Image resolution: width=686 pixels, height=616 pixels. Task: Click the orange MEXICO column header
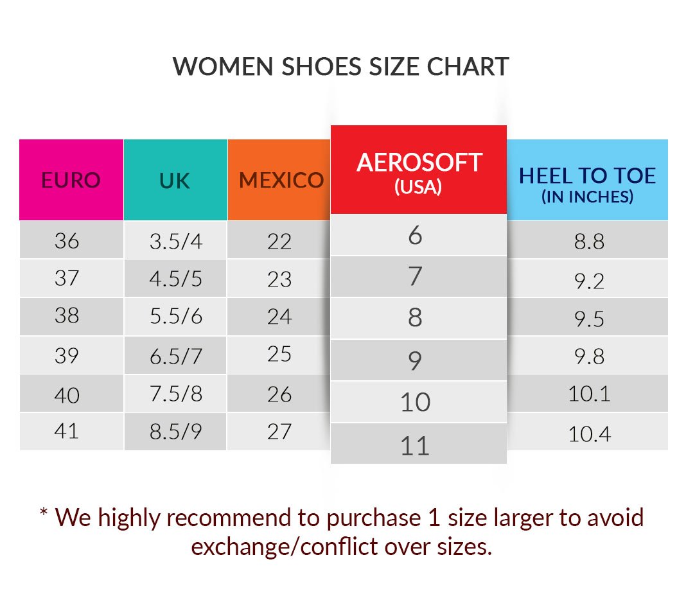279,180
